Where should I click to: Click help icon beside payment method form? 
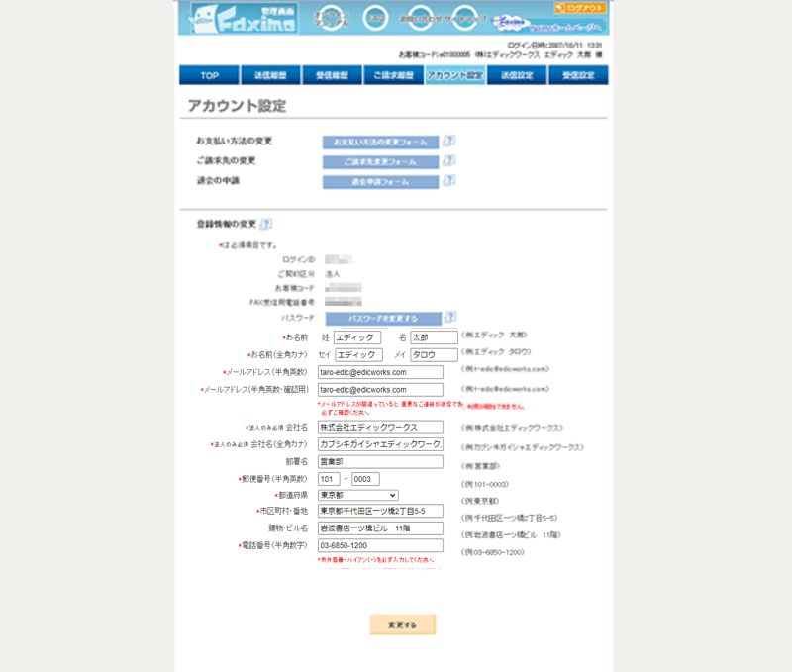coord(449,141)
